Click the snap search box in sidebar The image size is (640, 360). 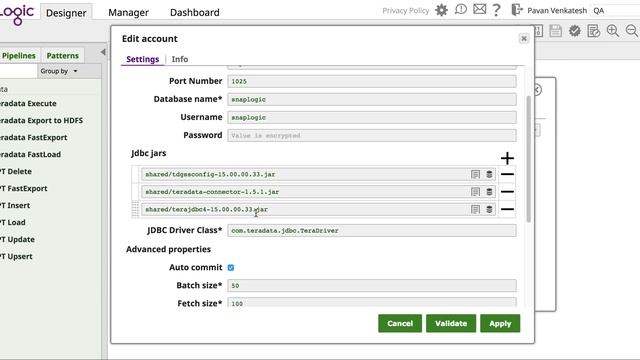click(x=18, y=71)
